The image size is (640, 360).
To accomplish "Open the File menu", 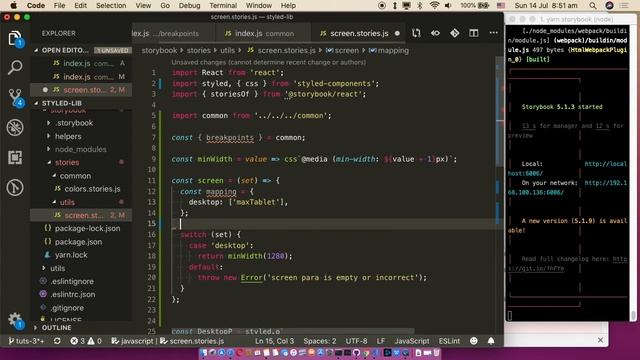I will [x=59, y=5].
